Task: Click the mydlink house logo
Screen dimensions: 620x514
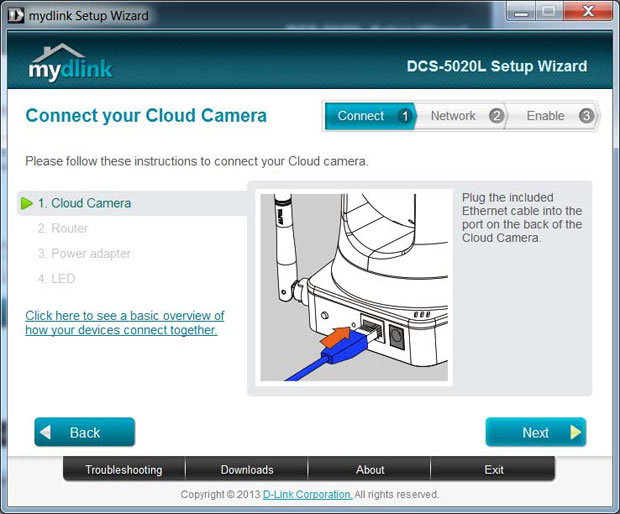Action: 70,62
